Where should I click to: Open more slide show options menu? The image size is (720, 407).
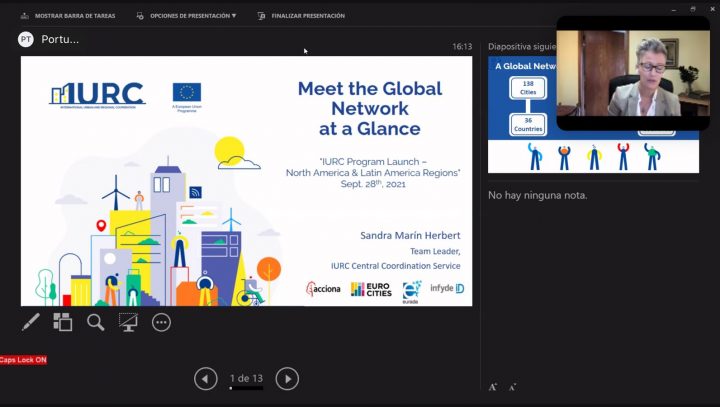pos(161,322)
